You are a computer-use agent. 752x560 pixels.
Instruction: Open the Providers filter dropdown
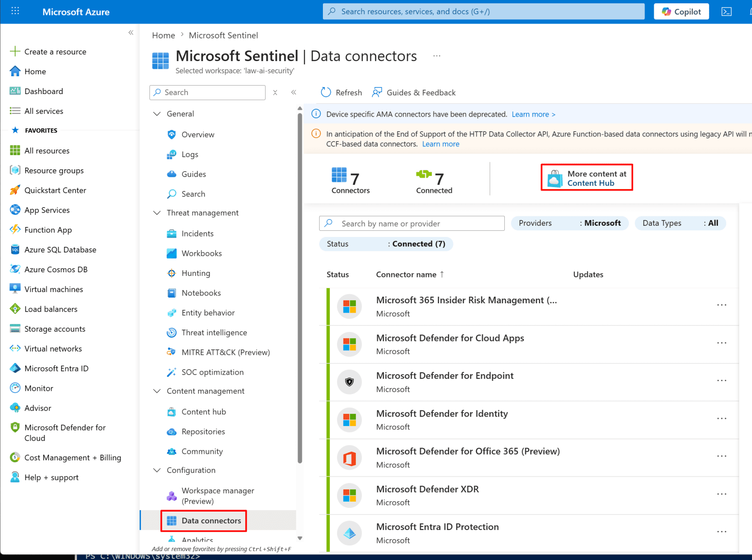570,223
